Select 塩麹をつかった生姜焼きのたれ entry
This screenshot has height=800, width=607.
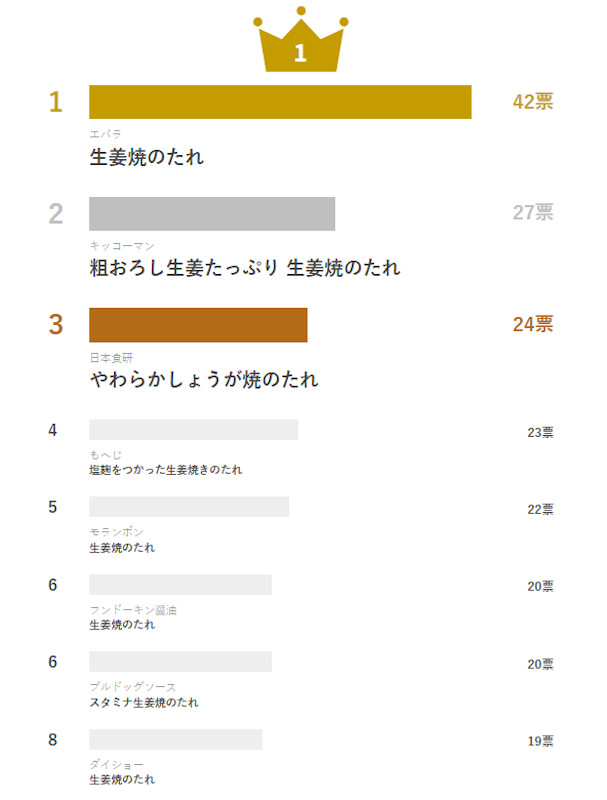click(166, 470)
